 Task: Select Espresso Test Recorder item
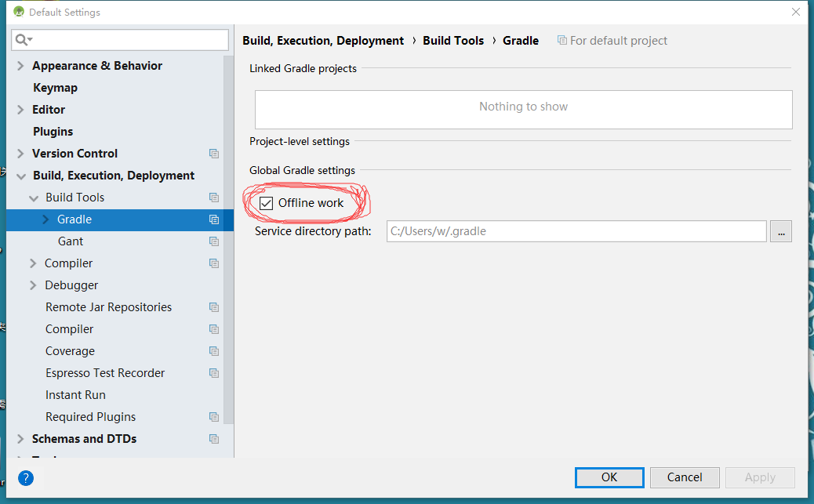[x=105, y=373]
